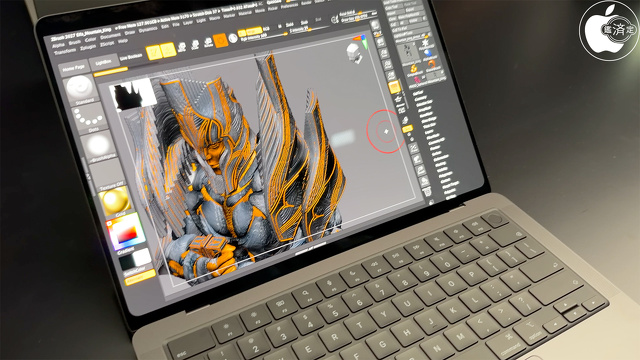Click the SwitchColor swatches

tap(136, 262)
